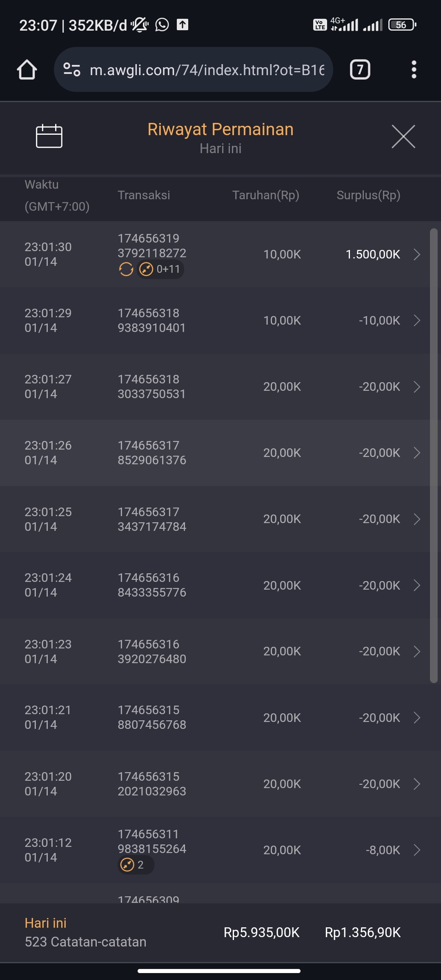The image size is (441, 980).
Task: Select the row with transaction 8529061376
Action: tap(152, 453)
